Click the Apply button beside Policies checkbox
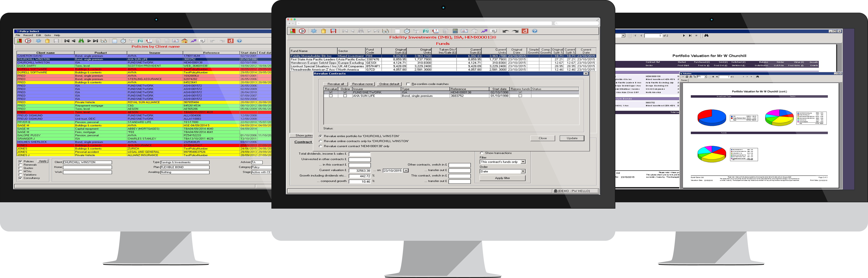The height and width of the screenshot is (278, 868). pyautogui.click(x=42, y=161)
